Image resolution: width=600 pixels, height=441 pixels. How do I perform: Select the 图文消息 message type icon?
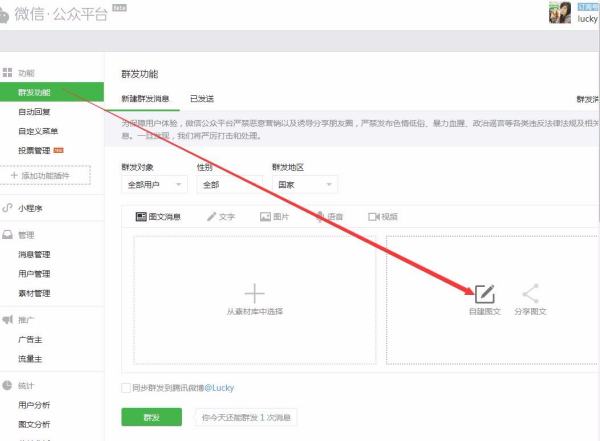141,217
